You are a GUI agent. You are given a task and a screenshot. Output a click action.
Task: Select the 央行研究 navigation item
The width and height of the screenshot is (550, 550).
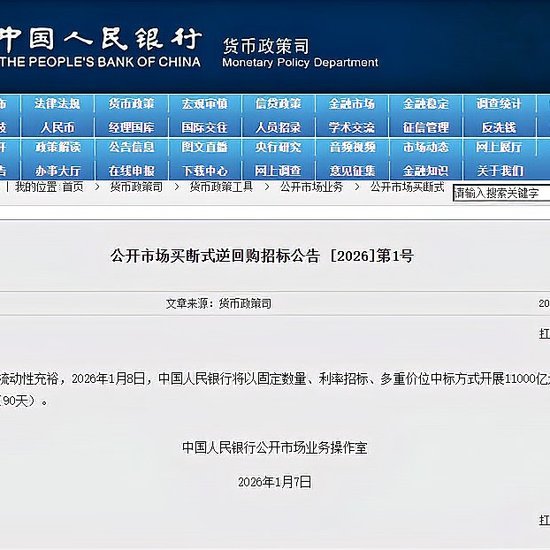point(278,147)
